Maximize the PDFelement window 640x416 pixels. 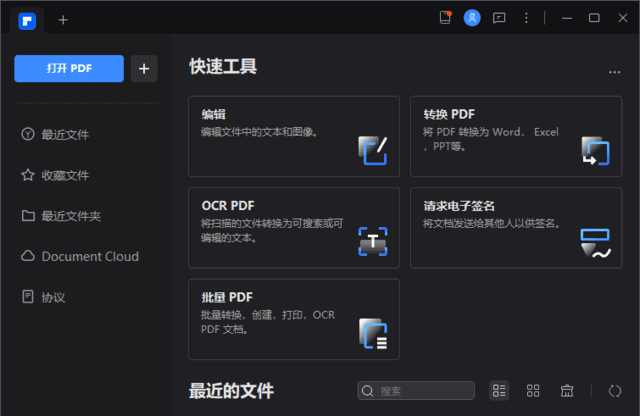tap(594, 18)
